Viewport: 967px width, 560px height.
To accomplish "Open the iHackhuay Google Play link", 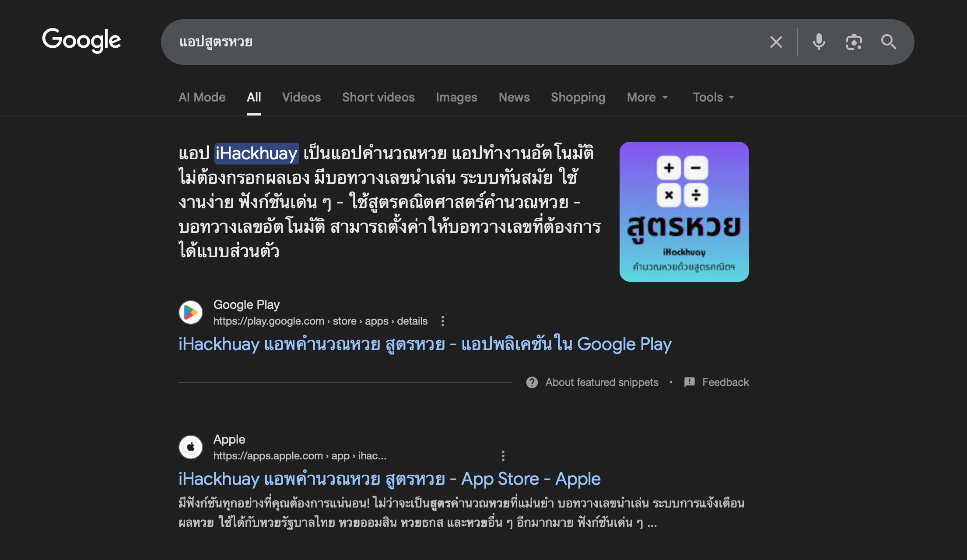I will point(424,344).
